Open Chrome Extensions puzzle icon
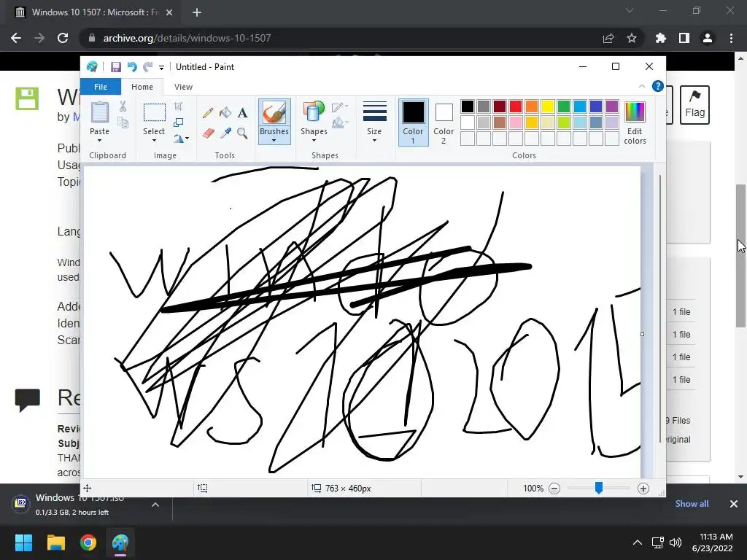The image size is (747, 560). coord(660,38)
